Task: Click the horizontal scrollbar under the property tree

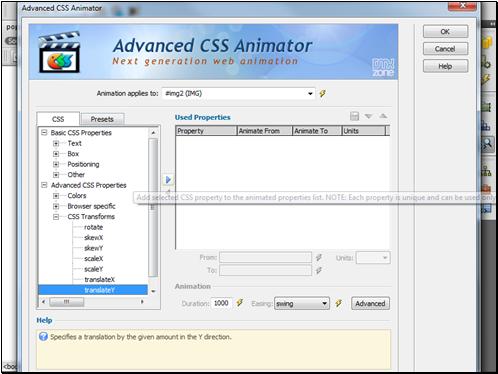Action: pos(93,302)
